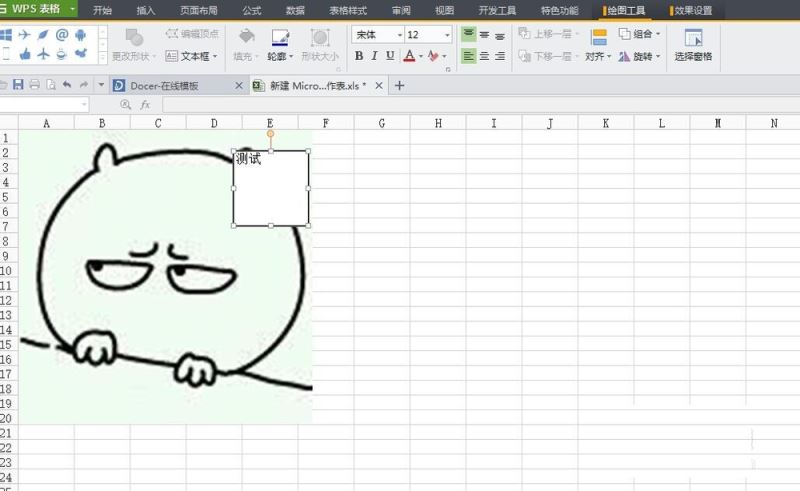This screenshot has width=800, height=491.
Task: Toggle Underline text formatting
Action: tap(390, 56)
